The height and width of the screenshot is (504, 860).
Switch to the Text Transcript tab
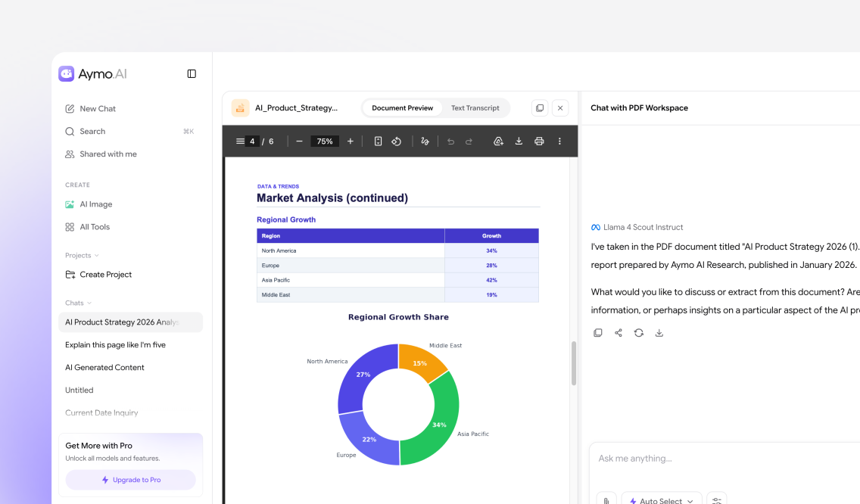(475, 108)
